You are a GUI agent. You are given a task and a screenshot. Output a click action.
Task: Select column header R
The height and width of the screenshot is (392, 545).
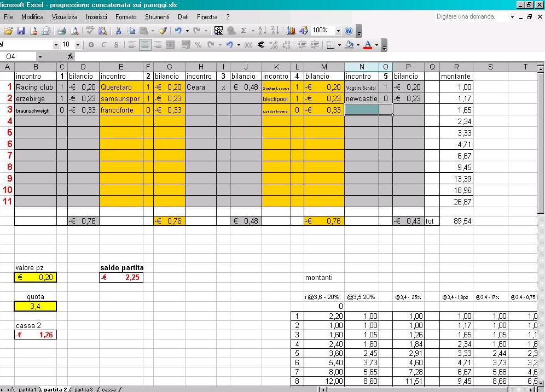456,67
